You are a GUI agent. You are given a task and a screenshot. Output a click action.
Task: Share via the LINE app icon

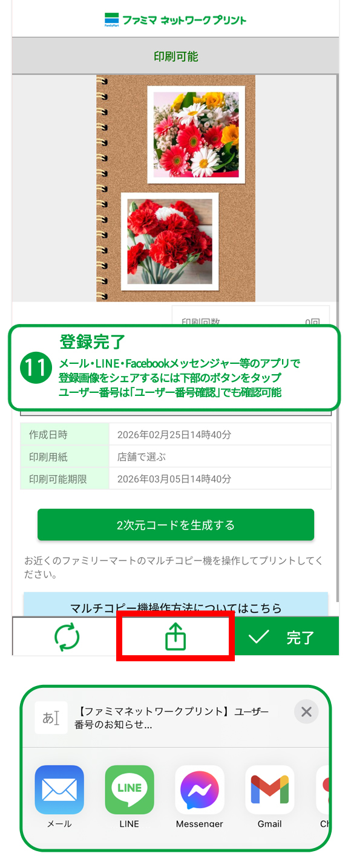click(x=130, y=789)
